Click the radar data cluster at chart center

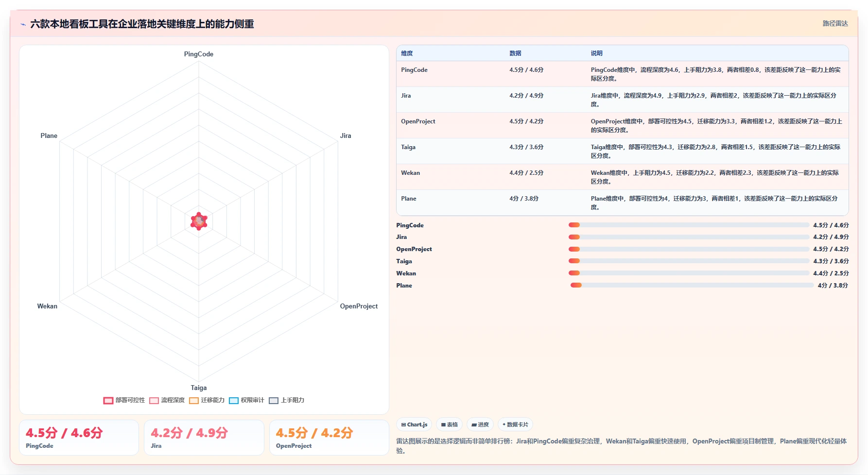click(199, 221)
